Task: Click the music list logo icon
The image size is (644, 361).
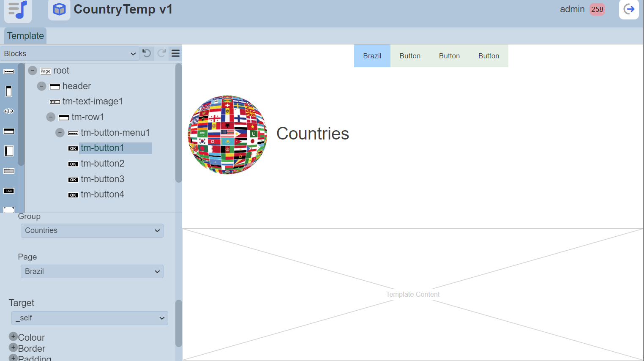Action: click(x=18, y=9)
